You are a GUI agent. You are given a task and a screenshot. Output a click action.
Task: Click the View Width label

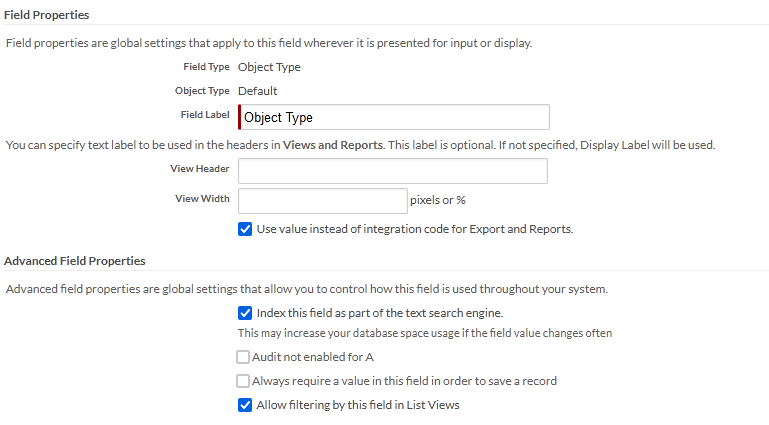[202, 199]
